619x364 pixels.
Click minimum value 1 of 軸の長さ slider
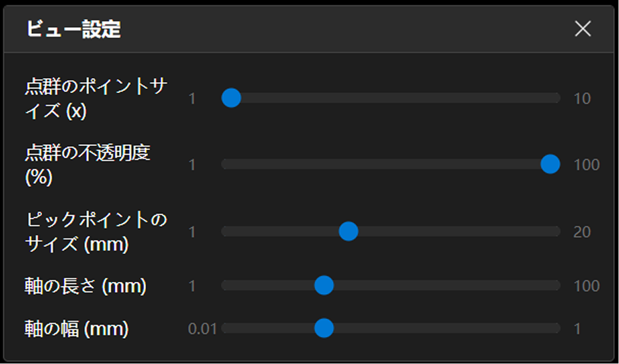pyautogui.click(x=192, y=286)
